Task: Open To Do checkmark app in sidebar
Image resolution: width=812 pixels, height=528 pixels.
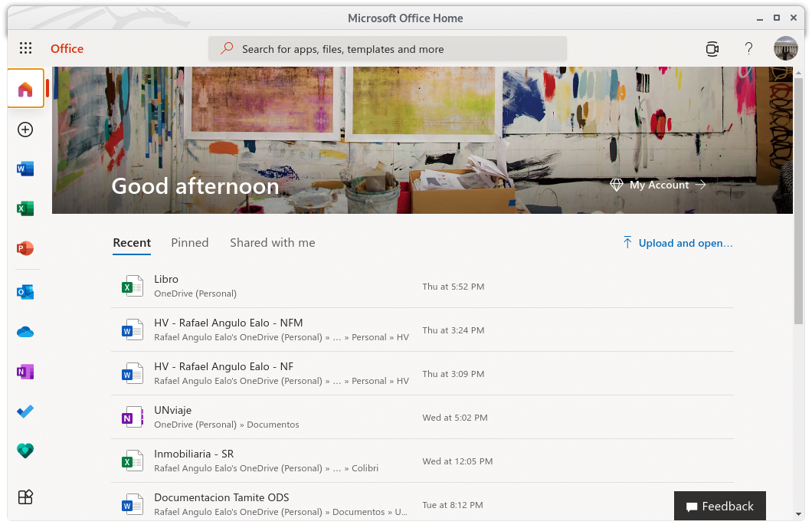Action: click(x=25, y=412)
